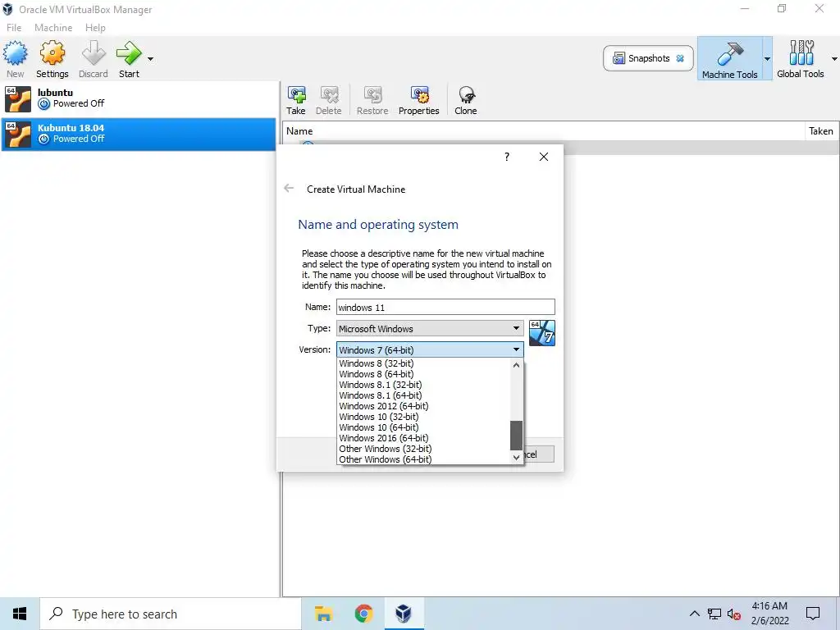Viewport: 840px width, 630px height.
Task: Click the version list scrollbar thumb
Action: [x=517, y=436]
